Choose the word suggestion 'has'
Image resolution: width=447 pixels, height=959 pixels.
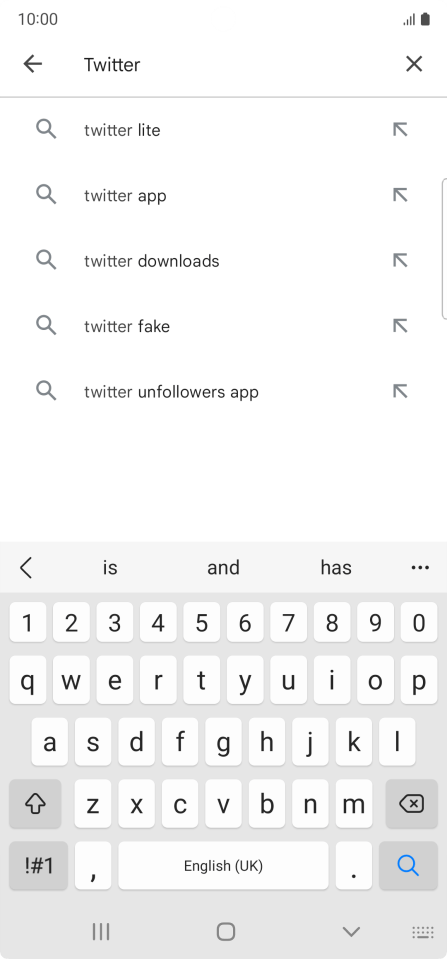pos(336,568)
